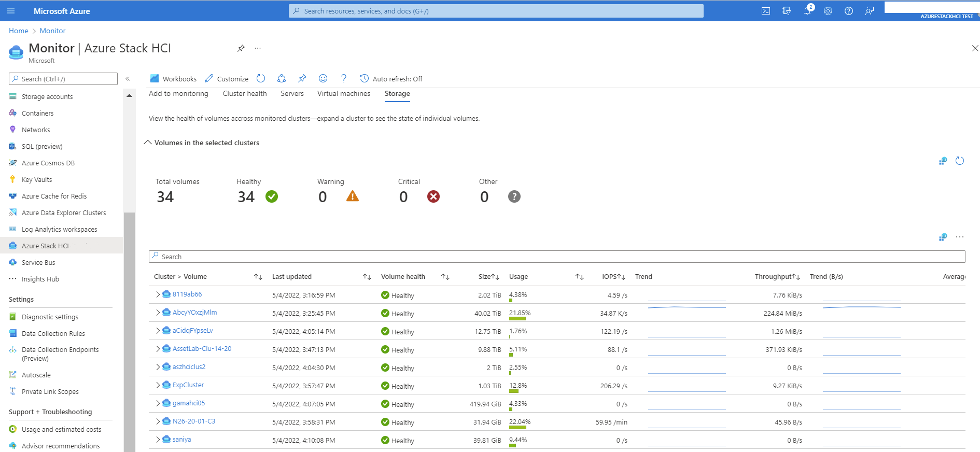Focus the sidebar Search (Ctrl+/) field
Image resolution: width=980 pixels, height=452 pixels.
tap(63, 79)
